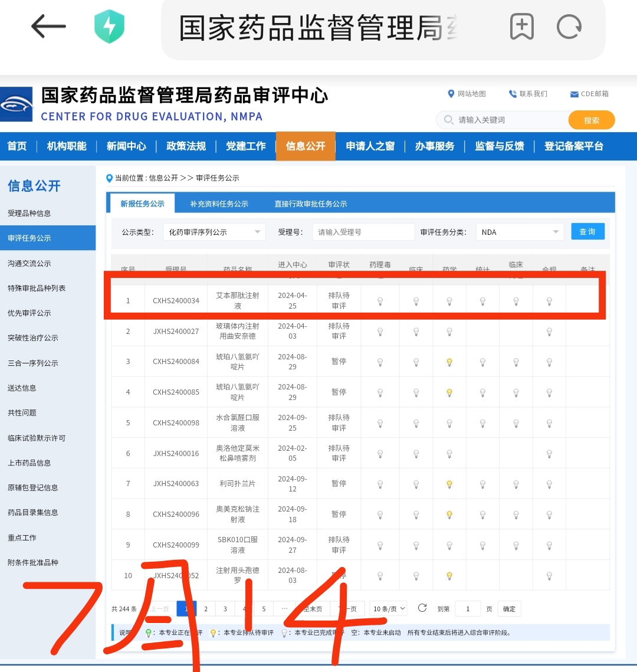Open 联系我们 contact link

(x=528, y=93)
